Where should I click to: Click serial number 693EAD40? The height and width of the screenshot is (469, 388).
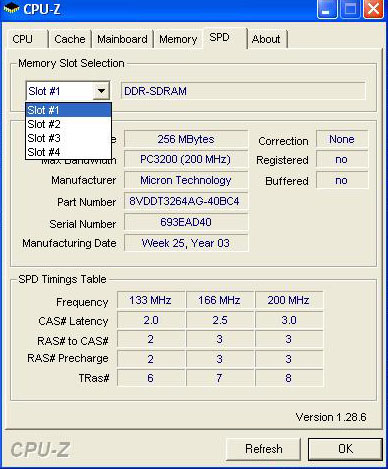[x=186, y=222]
